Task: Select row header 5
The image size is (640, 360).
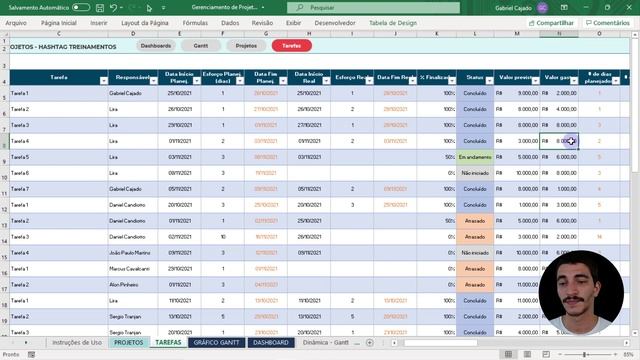Action: (x=4, y=93)
